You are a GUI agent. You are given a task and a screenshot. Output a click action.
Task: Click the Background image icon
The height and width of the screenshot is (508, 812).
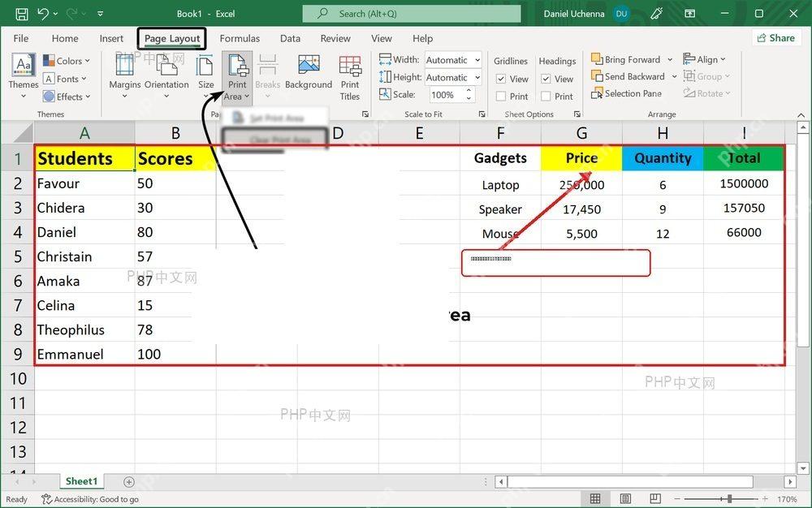point(309,65)
